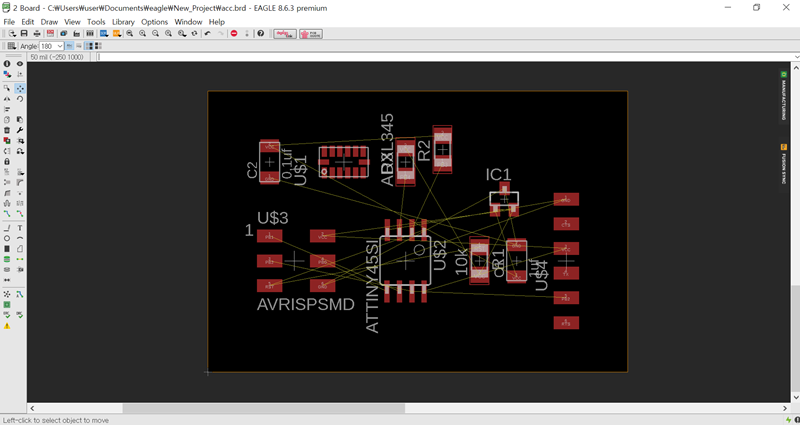Select the Paste tool
This screenshot has height=425, width=800.
tap(20, 120)
